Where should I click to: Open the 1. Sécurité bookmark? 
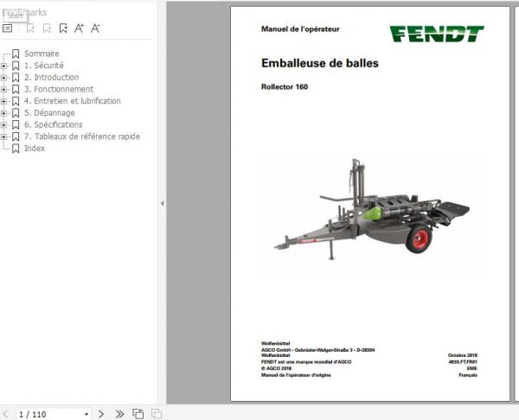[44, 66]
